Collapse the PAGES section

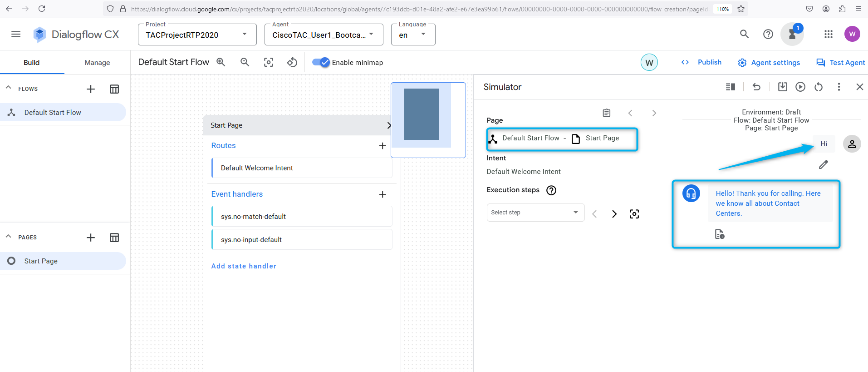coord(8,236)
